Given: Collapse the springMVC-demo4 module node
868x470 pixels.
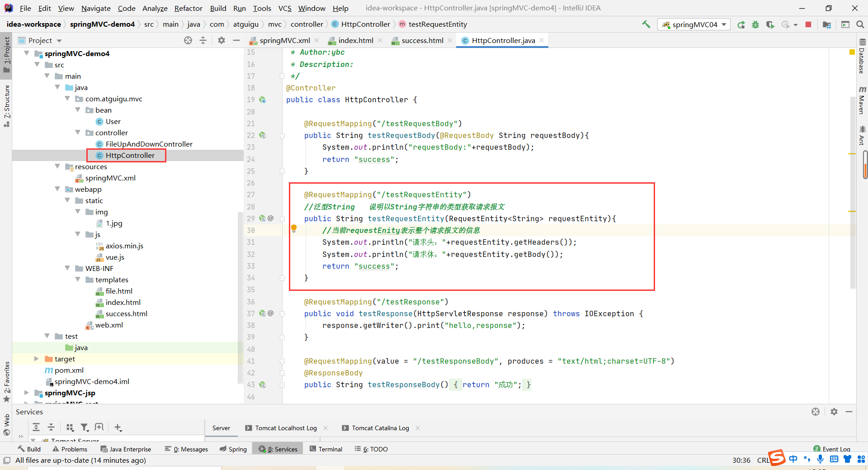Looking at the screenshot, I should point(27,53).
